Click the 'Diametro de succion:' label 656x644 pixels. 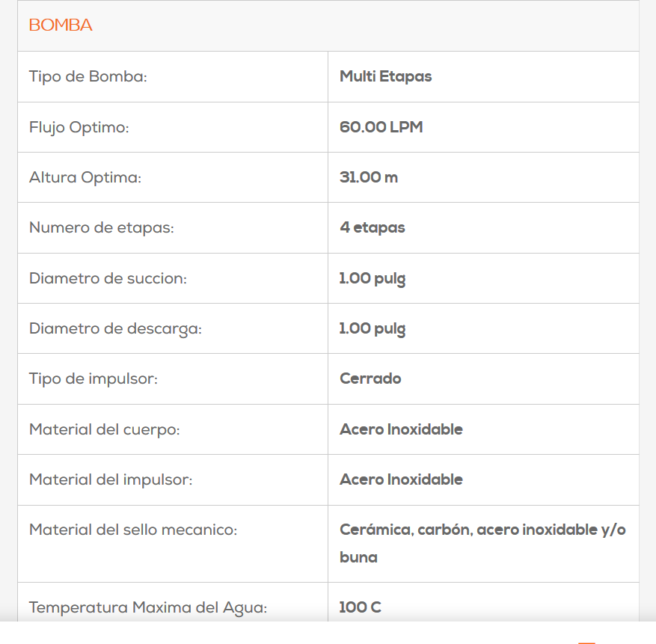point(108,279)
